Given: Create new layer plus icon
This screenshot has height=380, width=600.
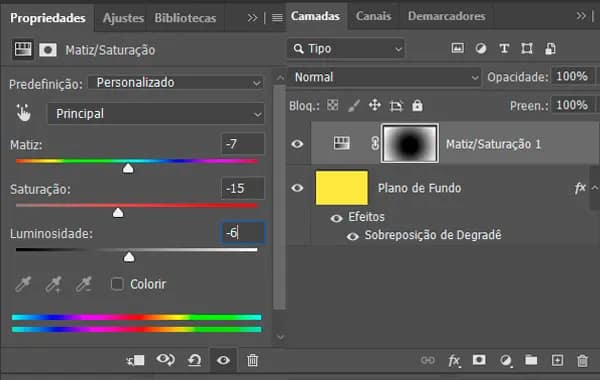Looking at the screenshot, I should [557, 360].
